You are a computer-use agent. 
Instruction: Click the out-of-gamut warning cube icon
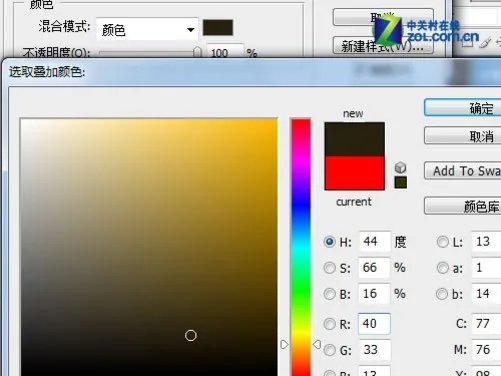point(400,167)
